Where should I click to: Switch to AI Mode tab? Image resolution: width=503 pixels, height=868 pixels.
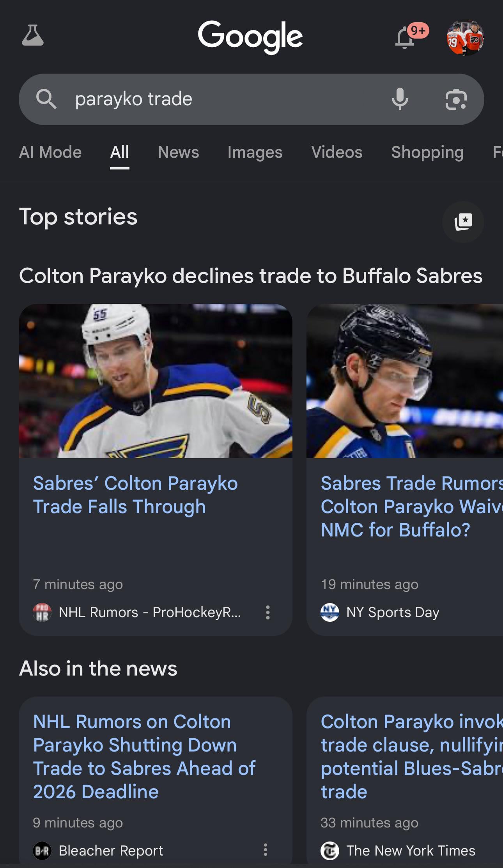pyautogui.click(x=50, y=152)
